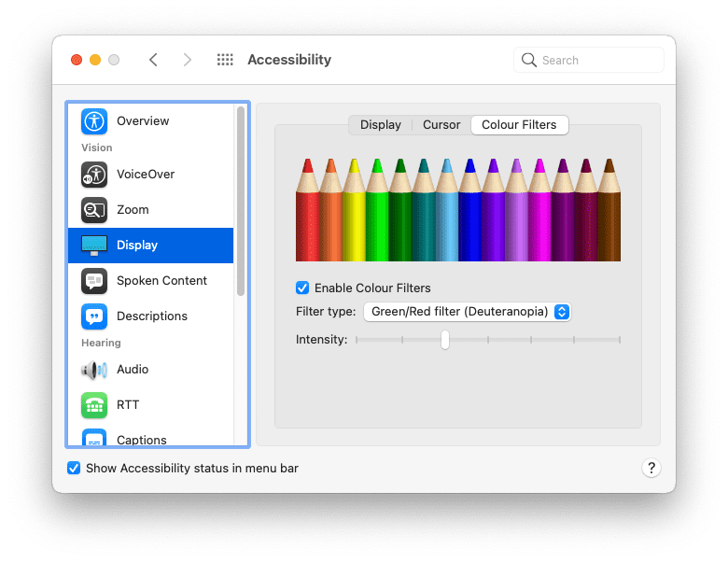
Task: Click the Zoom magnifier icon
Action: (x=94, y=210)
